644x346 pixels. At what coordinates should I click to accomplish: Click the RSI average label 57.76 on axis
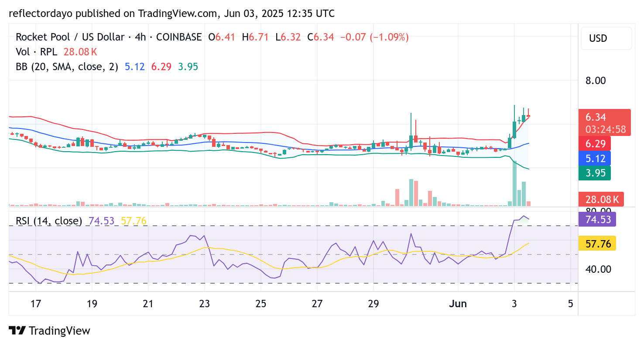pyautogui.click(x=597, y=243)
